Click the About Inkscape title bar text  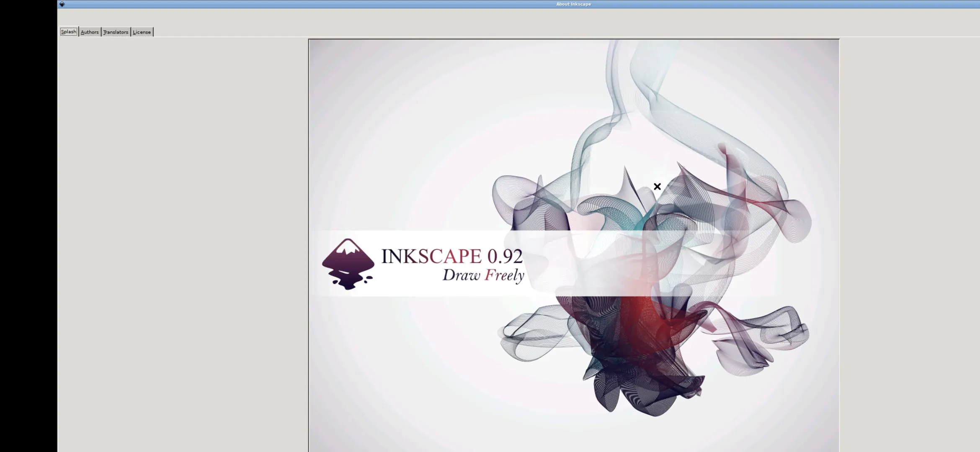coord(573,4)
